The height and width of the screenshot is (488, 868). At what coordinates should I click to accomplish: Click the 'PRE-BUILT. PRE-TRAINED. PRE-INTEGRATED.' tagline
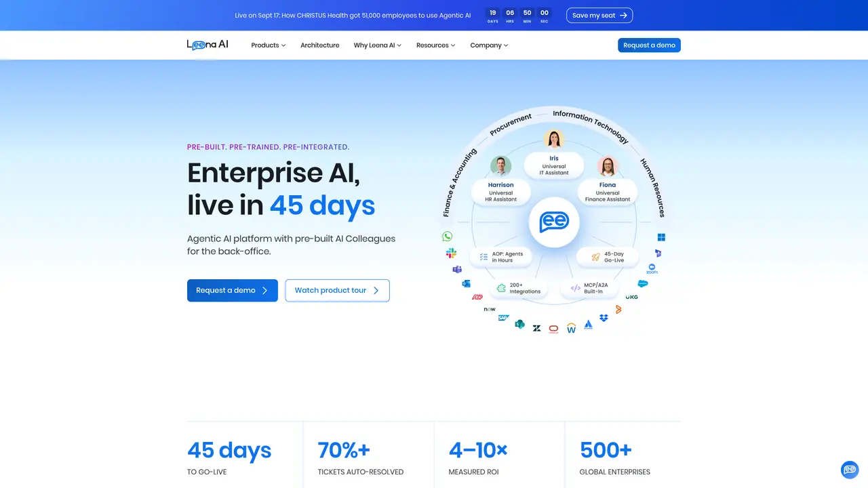pyautogui.click(x=269, y=147)
